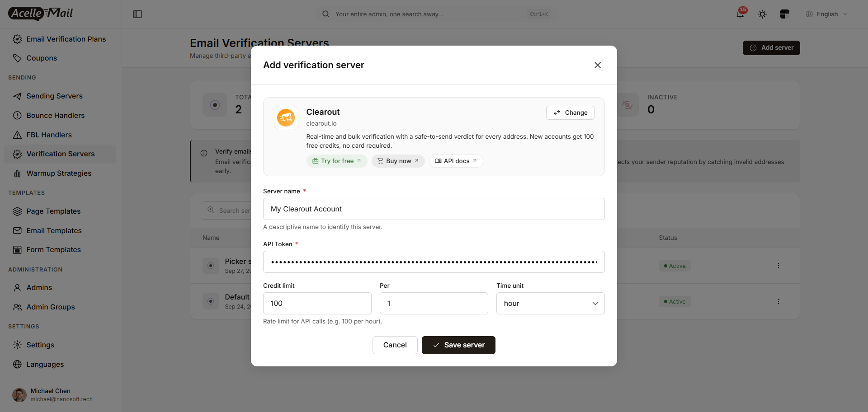Open the Buy now link
The image size is (868, 412).
tap(398, 161)
